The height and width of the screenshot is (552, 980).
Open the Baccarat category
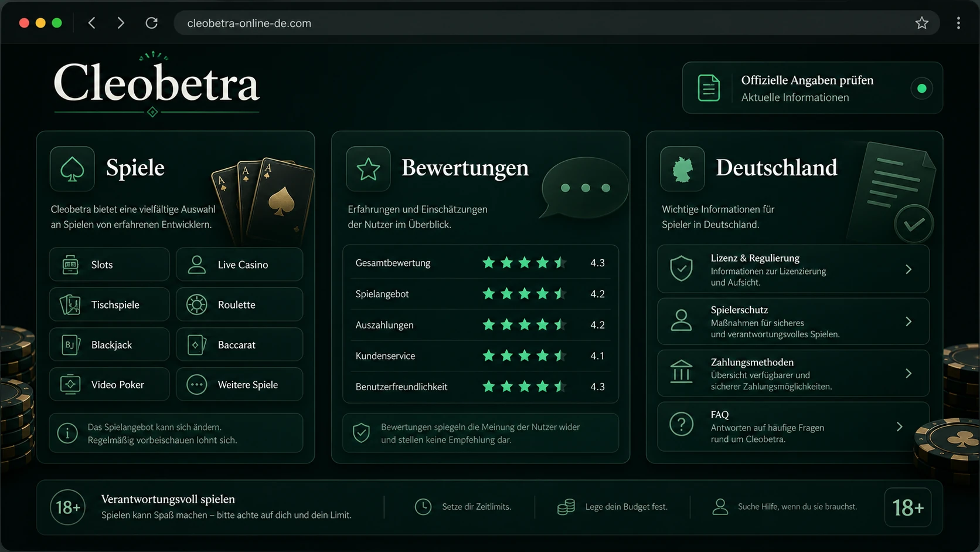(239, 344)
